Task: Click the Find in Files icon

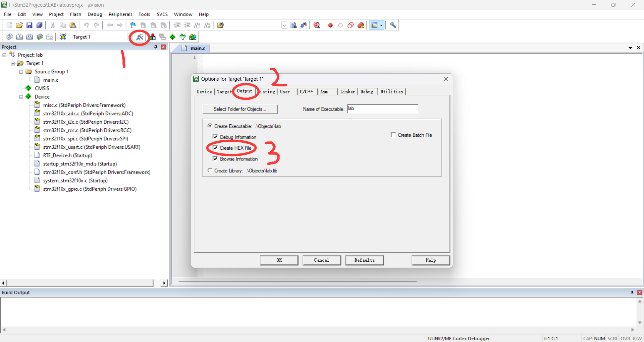Action: 220,25
